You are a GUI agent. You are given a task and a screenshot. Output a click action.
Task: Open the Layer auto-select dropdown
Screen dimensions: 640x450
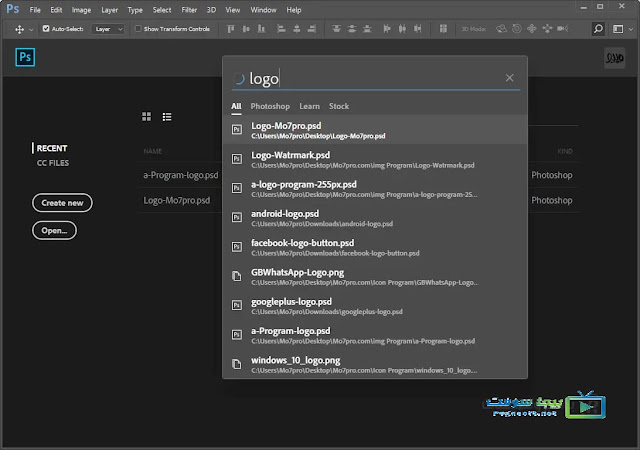click(108, 29)
